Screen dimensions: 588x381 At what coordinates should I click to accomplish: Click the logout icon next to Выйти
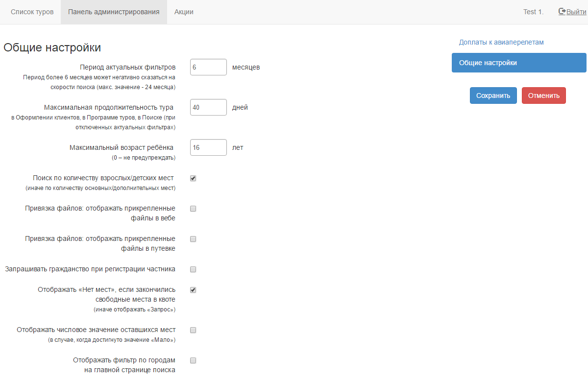tap(562, 11)
